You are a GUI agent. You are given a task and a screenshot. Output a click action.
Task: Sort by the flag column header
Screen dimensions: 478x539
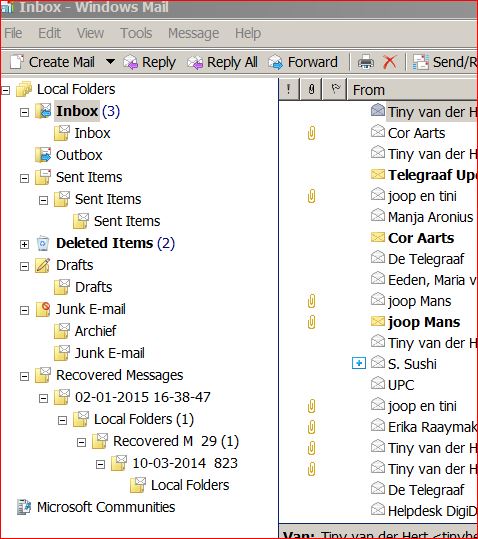coord(335,89)
